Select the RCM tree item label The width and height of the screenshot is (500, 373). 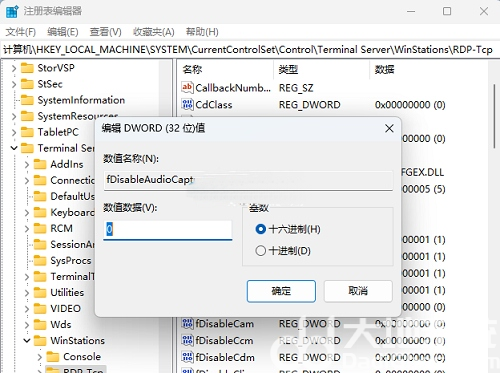click(61, 228)
